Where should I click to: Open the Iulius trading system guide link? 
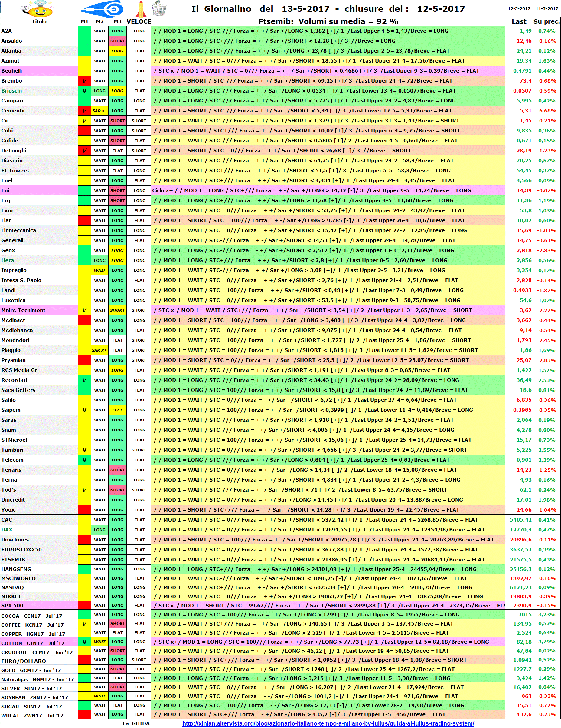pos(328,723)
